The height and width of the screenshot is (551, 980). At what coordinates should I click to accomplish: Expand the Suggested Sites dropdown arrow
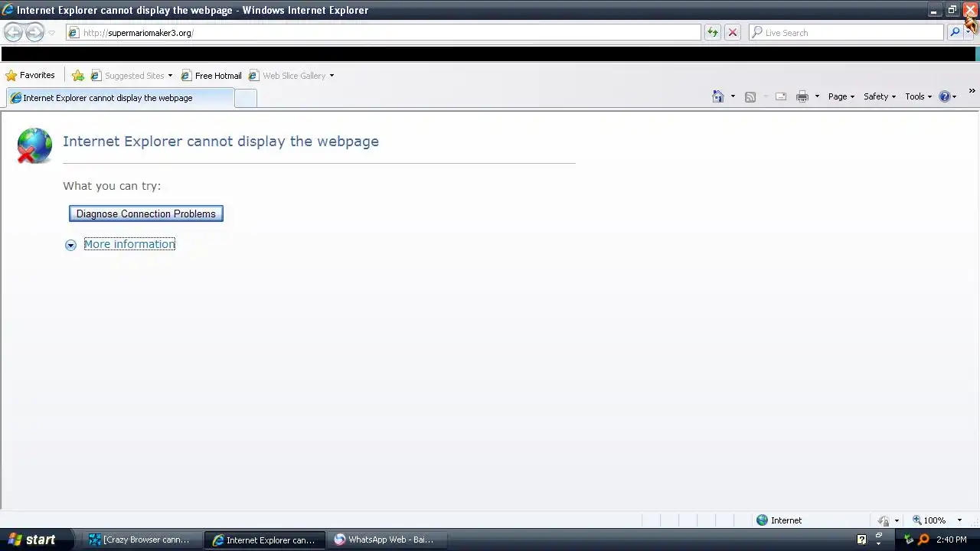pyautogui.click(x=170, y=76)
